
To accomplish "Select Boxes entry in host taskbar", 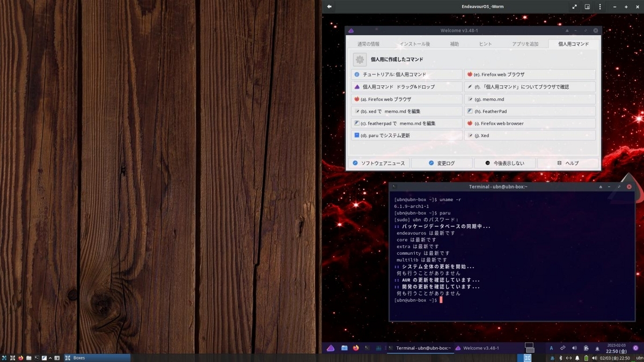I will point(97,358).
